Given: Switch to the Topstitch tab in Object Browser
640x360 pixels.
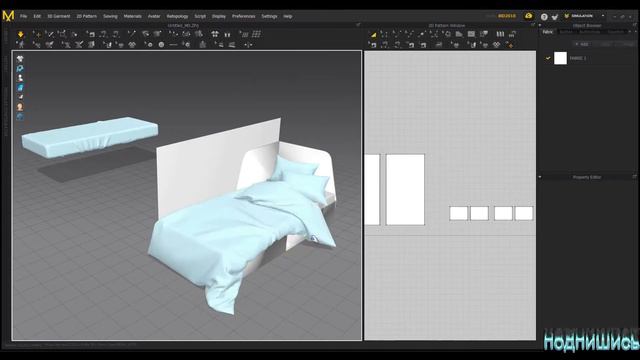Looking at the screenshot, I should point(616,32).
